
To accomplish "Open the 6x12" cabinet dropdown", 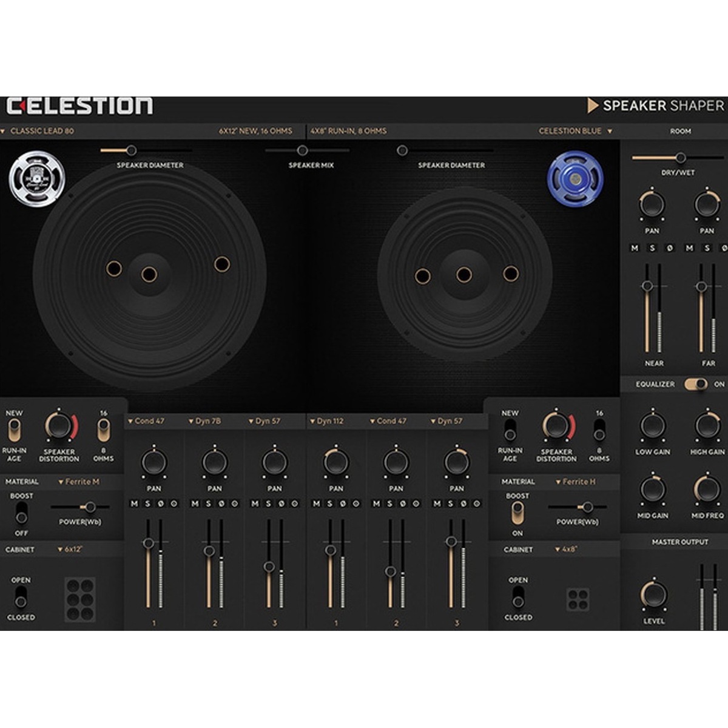I will point(70,549).
